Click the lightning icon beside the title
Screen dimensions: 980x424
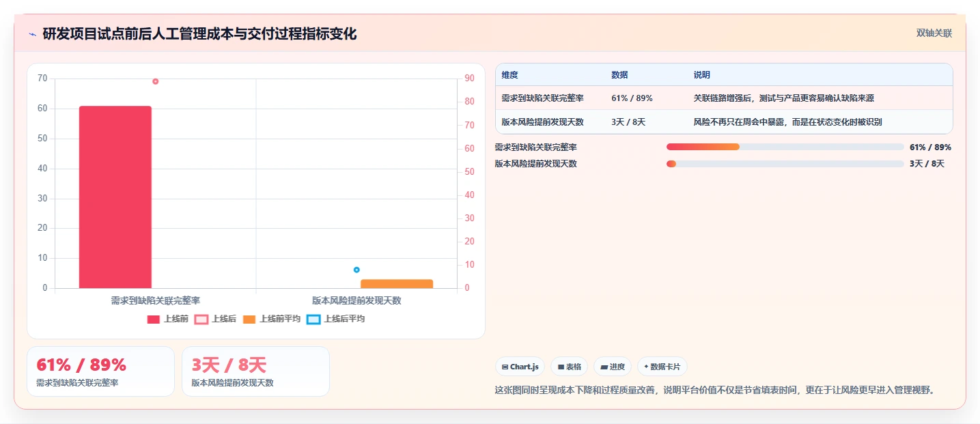(32, 34)
